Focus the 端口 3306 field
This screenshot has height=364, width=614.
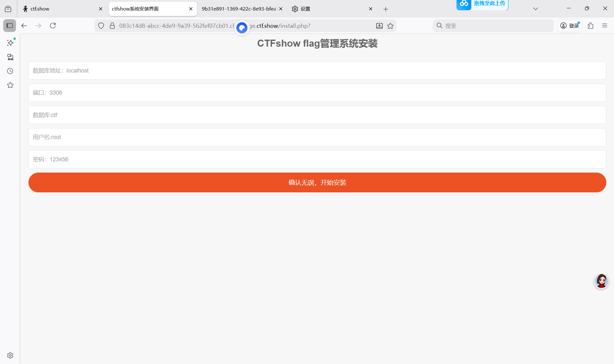[317, 93]
